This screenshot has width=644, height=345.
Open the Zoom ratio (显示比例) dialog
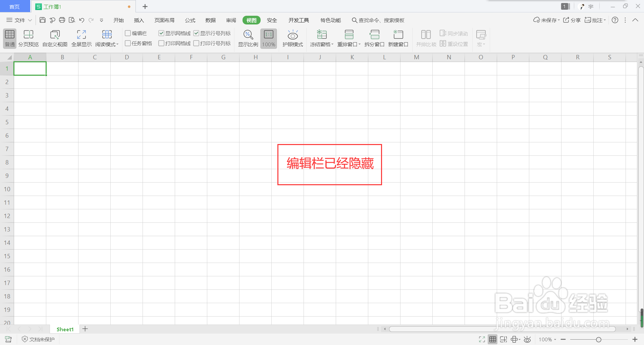[x=248, y=39]
